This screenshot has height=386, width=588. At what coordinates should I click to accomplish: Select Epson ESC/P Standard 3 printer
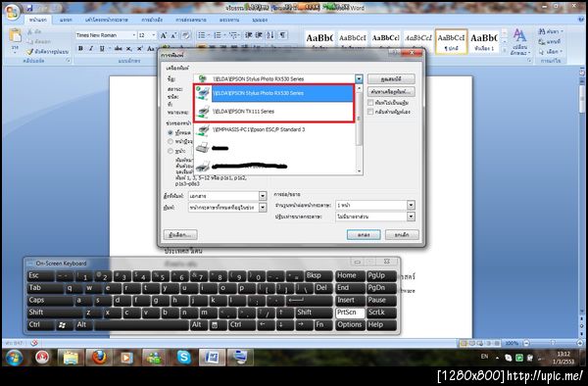[274, 129]
